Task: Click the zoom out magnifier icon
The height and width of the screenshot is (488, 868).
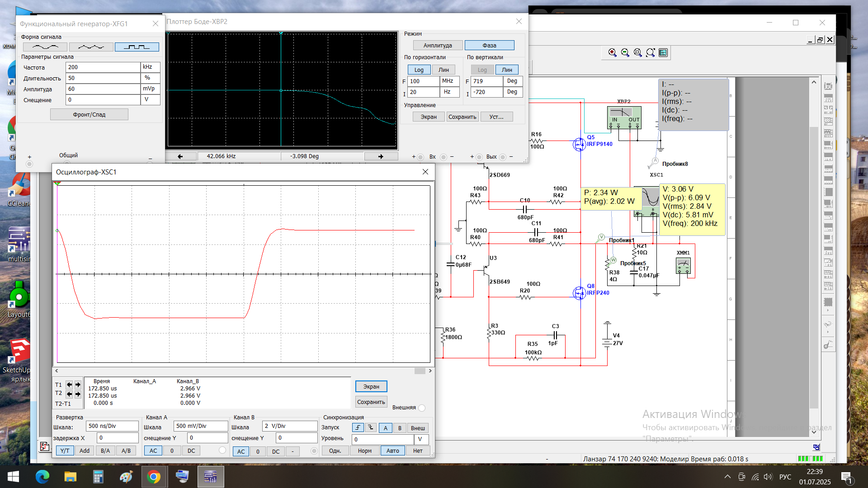Action: [625, 53]
